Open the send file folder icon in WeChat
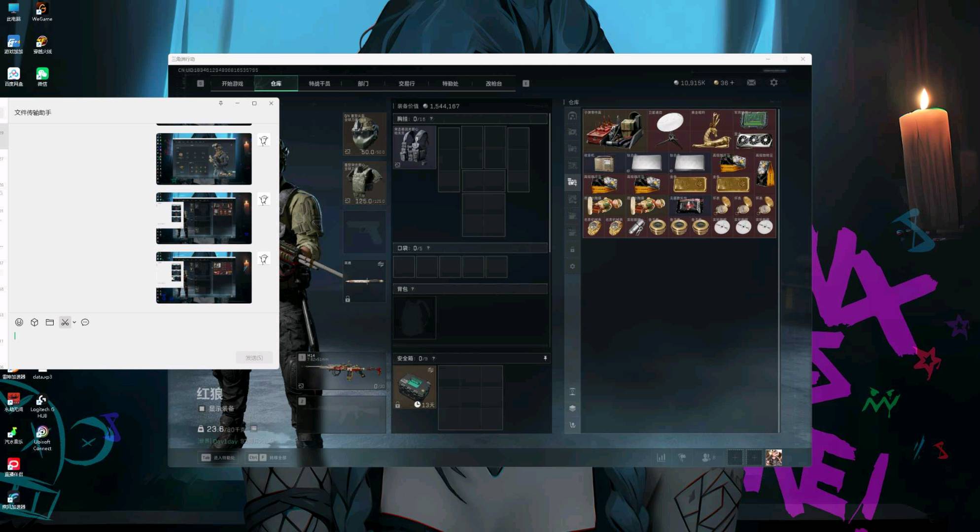Image resolution: width=980 pixels, height=532 pixels. 50,322
